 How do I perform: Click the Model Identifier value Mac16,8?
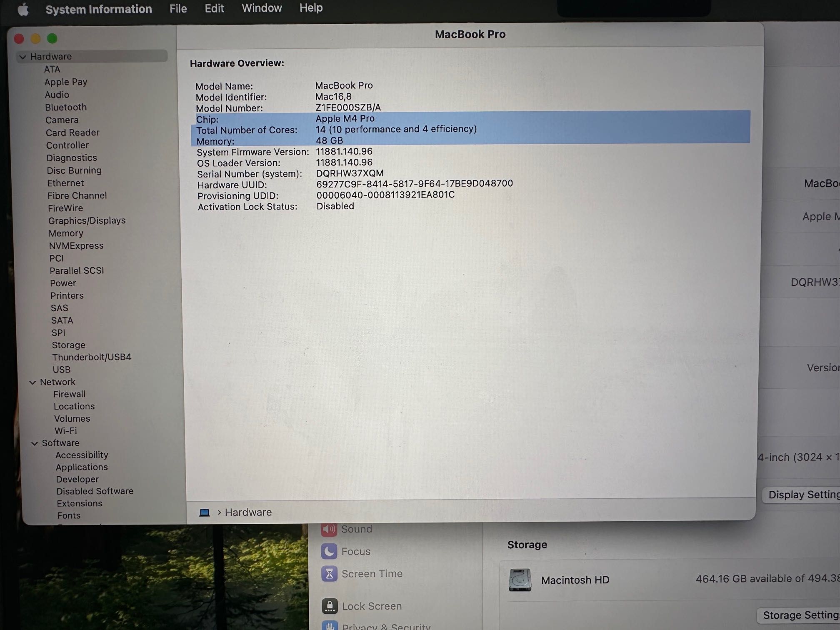333,97
